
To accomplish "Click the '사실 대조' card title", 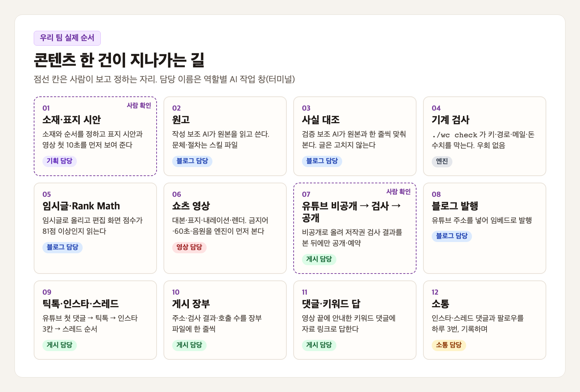I will click(321, 120).
